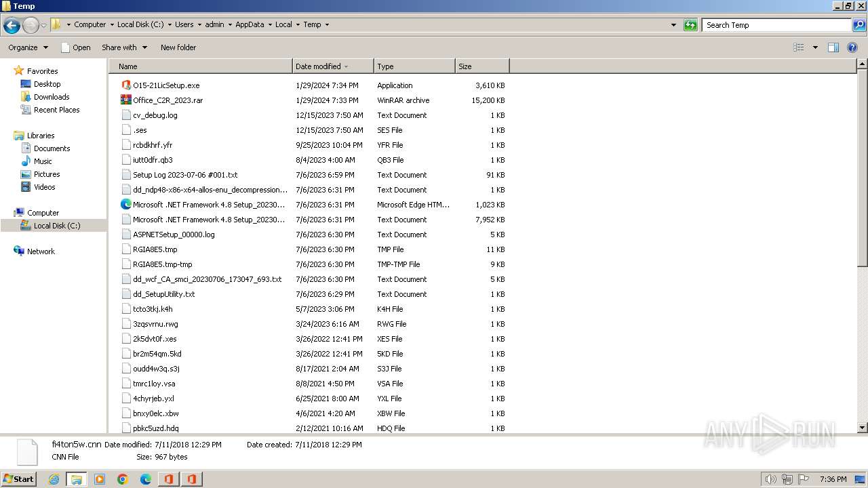868x488 pixels.
Task: Click admin in the breadcrumb path
Action: [214, 24]
